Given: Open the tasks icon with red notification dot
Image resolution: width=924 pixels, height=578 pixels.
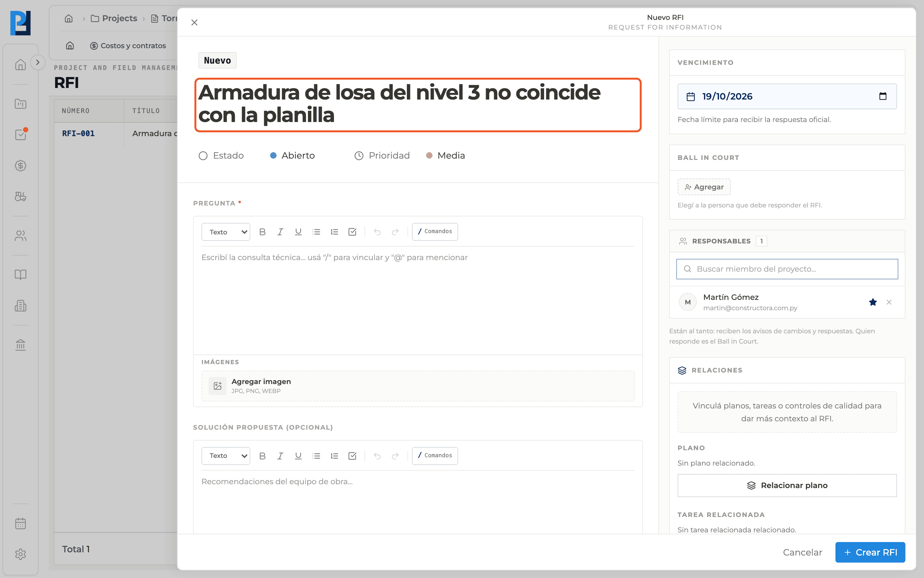Looking at the screenshot, I should [x=21, y=134].
